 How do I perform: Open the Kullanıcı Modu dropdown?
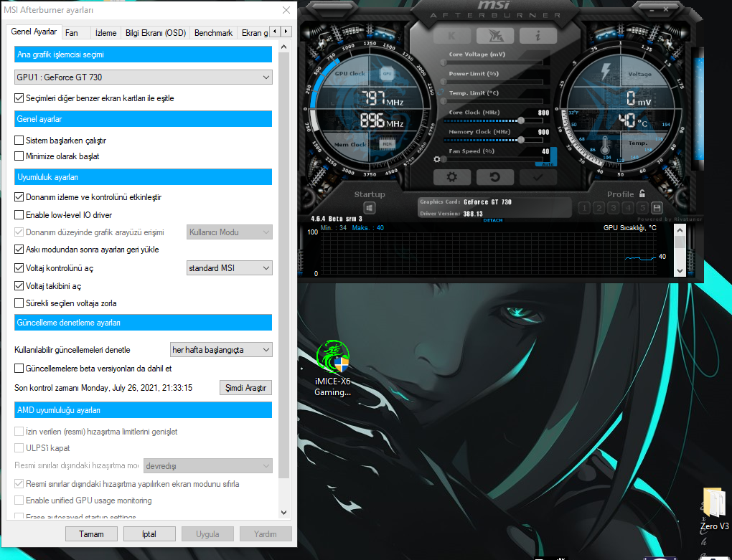pos(229,232)
